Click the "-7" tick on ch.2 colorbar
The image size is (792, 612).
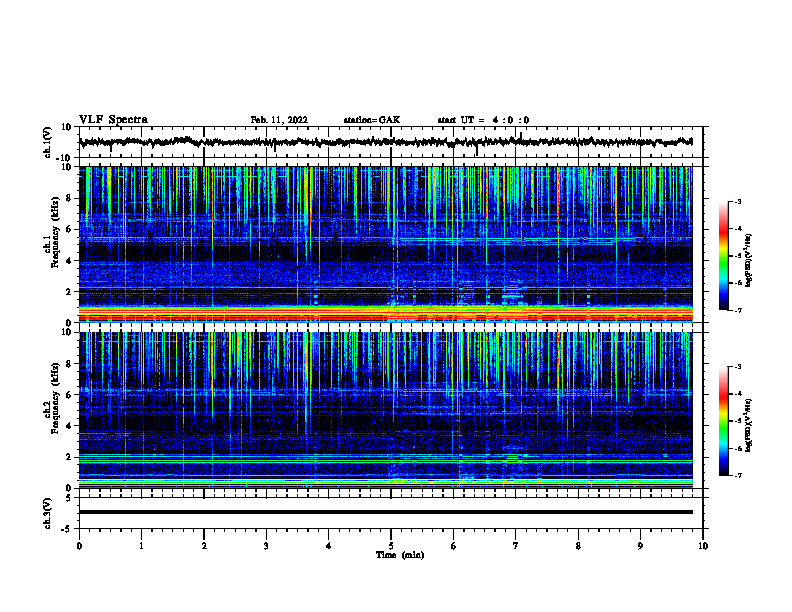[x=738, y=476]
